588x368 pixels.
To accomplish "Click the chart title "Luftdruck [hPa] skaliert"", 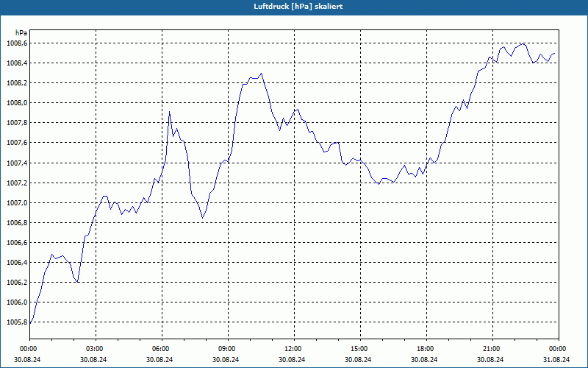I will coord(298,7).
